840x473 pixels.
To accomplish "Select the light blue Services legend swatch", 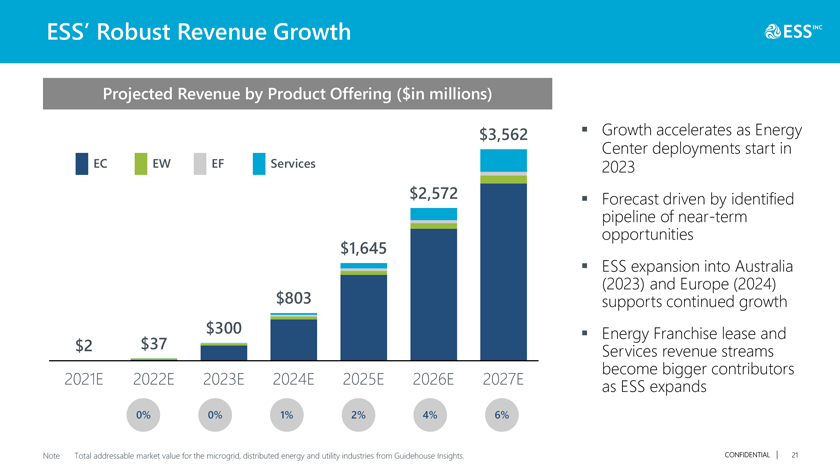I will [259, 164].
